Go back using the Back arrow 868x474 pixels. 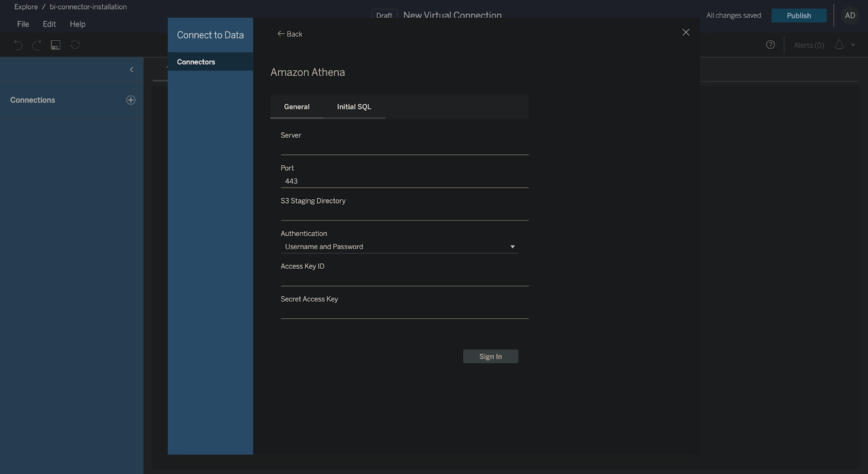click(290, 34)
